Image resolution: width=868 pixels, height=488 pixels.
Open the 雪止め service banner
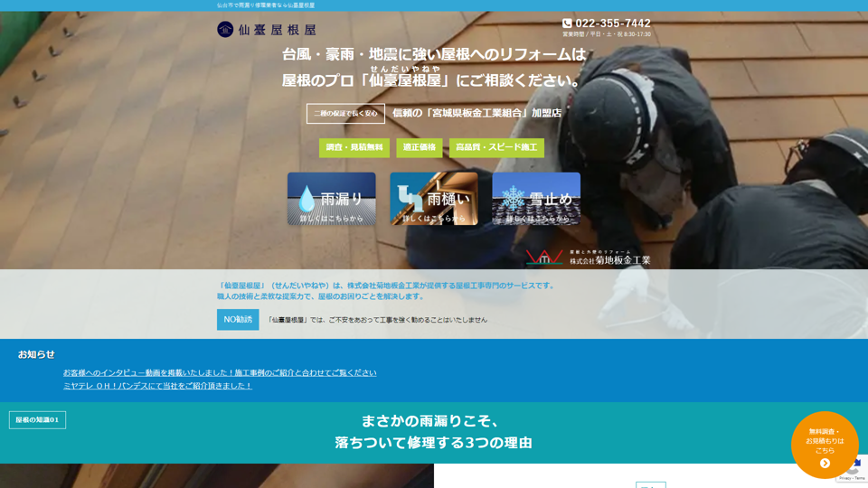click(x=536, y=199)
